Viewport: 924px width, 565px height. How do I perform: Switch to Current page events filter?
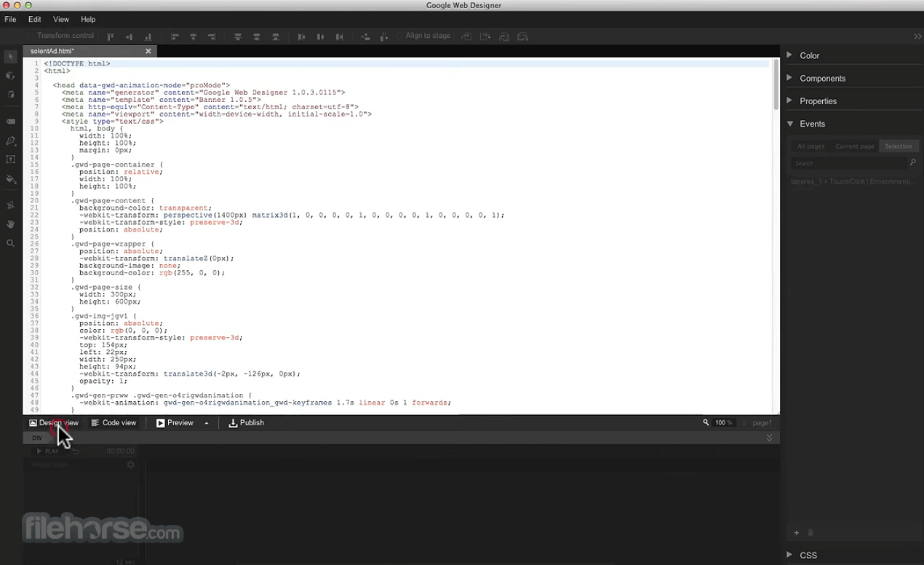click(855, 146)
